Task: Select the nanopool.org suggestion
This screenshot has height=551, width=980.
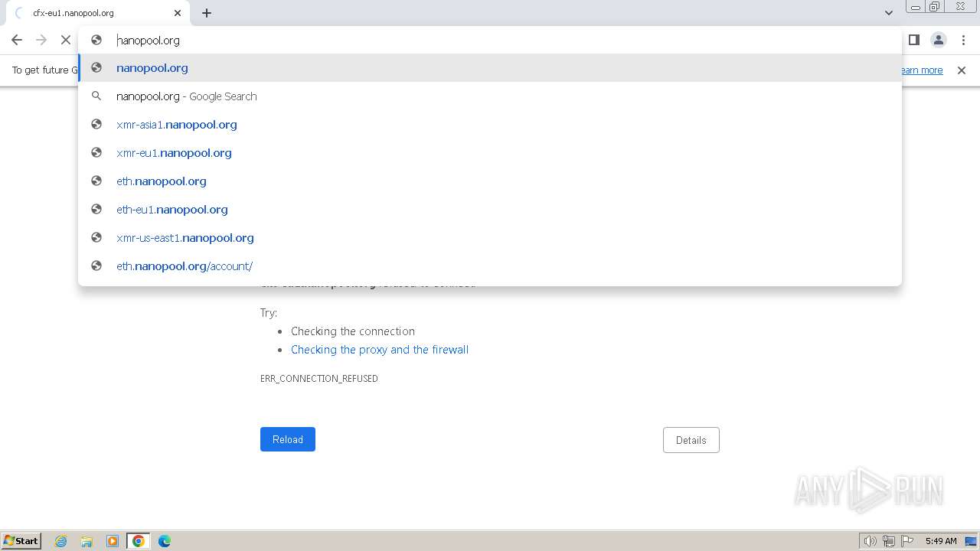Action: click(x=490, y=68)
